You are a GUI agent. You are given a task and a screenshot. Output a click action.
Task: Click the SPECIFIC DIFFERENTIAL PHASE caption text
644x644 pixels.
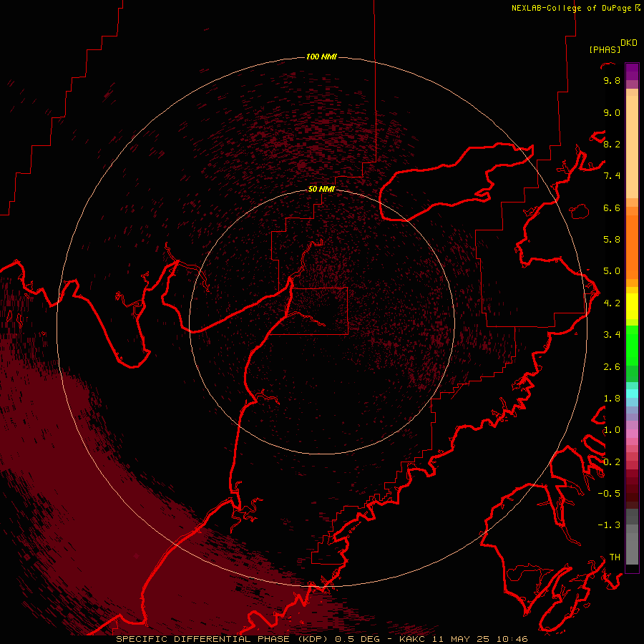coord(203,639)
